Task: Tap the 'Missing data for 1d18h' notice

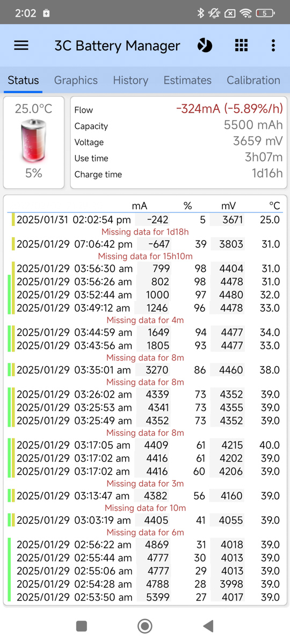Action: (145, 232)
